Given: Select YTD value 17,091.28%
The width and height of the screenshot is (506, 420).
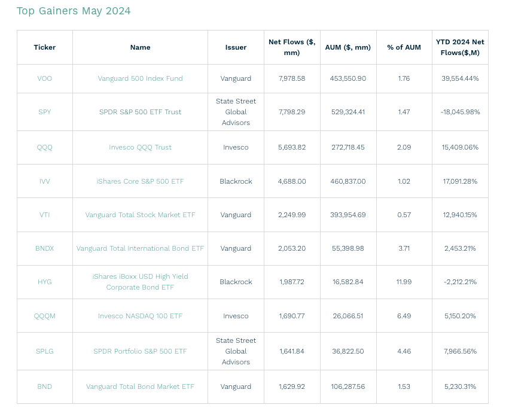Looking at the screenshot, I should (460, 181).
